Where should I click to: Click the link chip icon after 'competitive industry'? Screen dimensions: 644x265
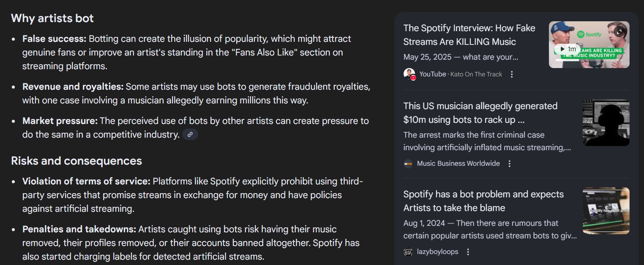point(190,135)
